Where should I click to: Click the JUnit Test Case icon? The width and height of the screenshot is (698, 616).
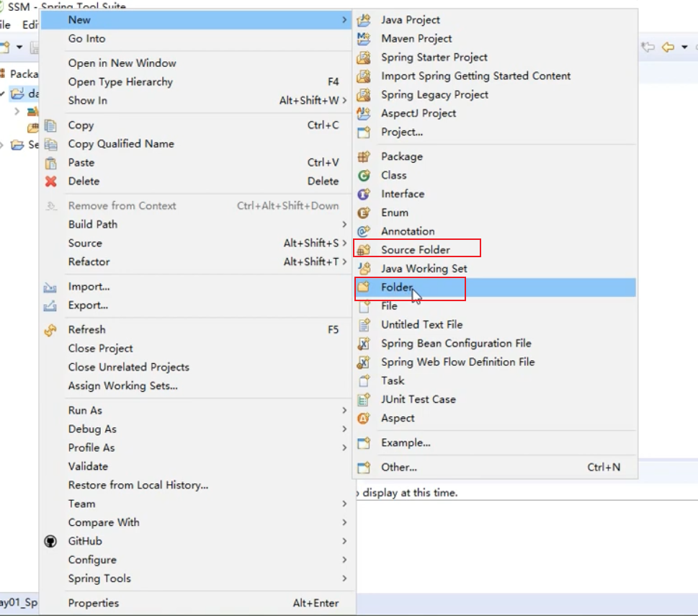click(x=364, y=400)
